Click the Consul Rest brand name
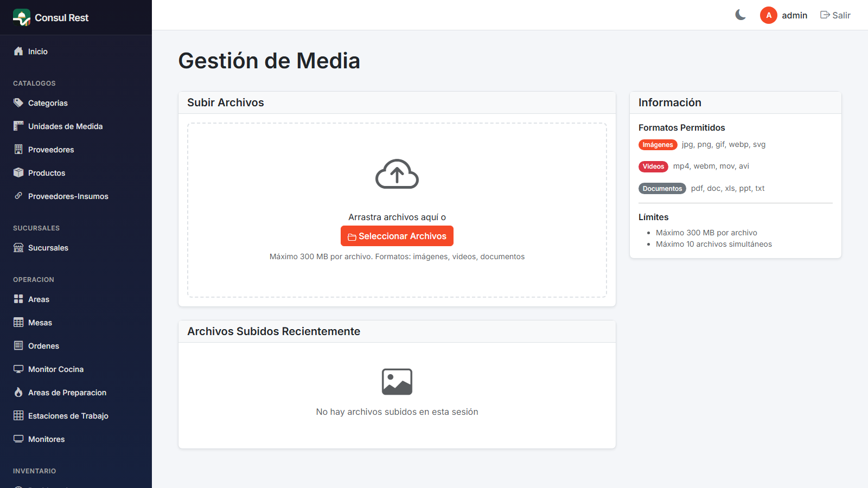 pos(61,17)
